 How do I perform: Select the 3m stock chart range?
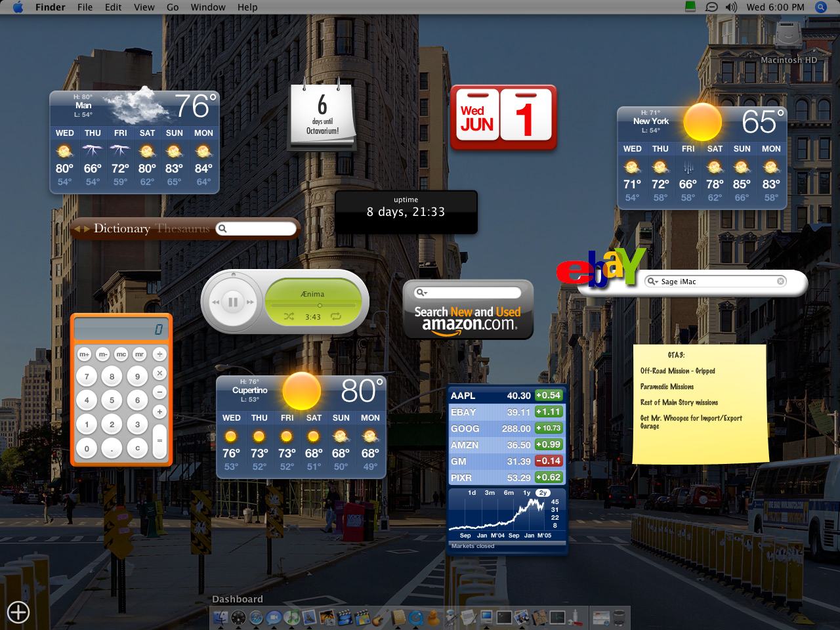[x=490, y=493]
